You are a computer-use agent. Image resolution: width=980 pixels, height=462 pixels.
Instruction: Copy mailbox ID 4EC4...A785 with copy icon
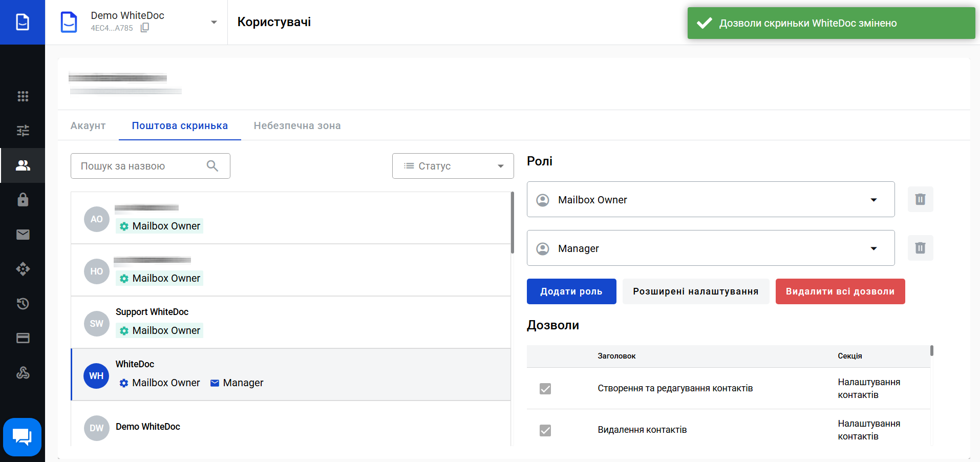(x=145, y=28)
